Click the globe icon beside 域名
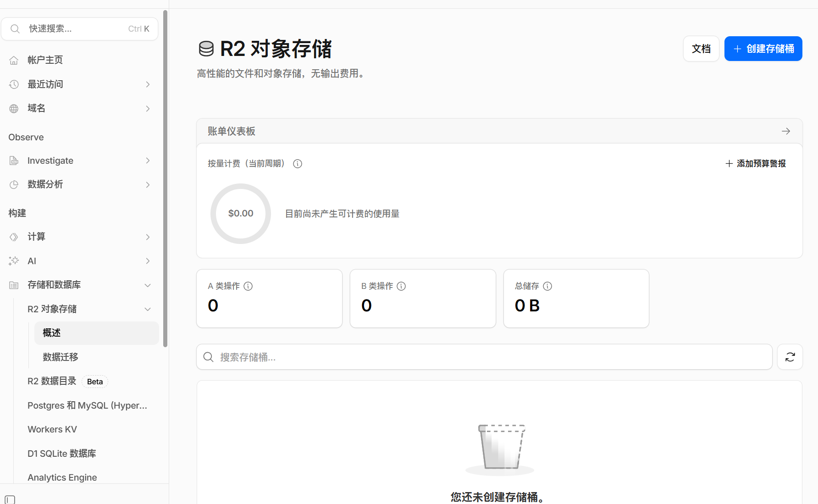 (14, 108)
